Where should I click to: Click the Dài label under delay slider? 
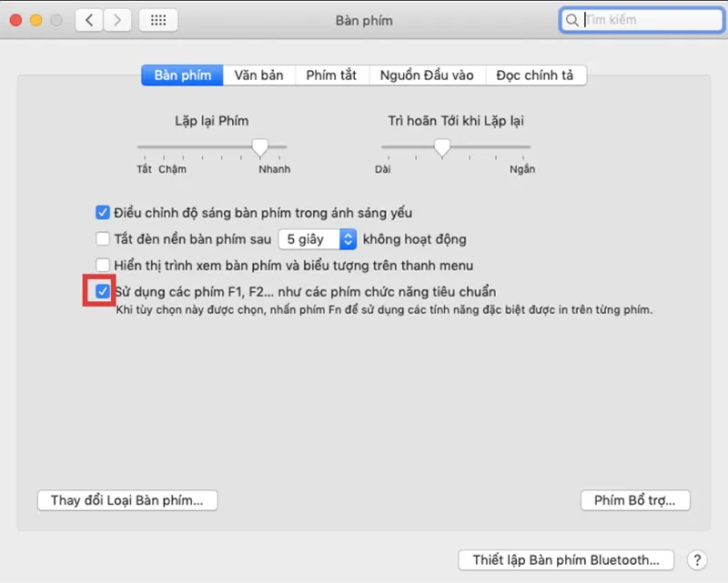point(383,169)
